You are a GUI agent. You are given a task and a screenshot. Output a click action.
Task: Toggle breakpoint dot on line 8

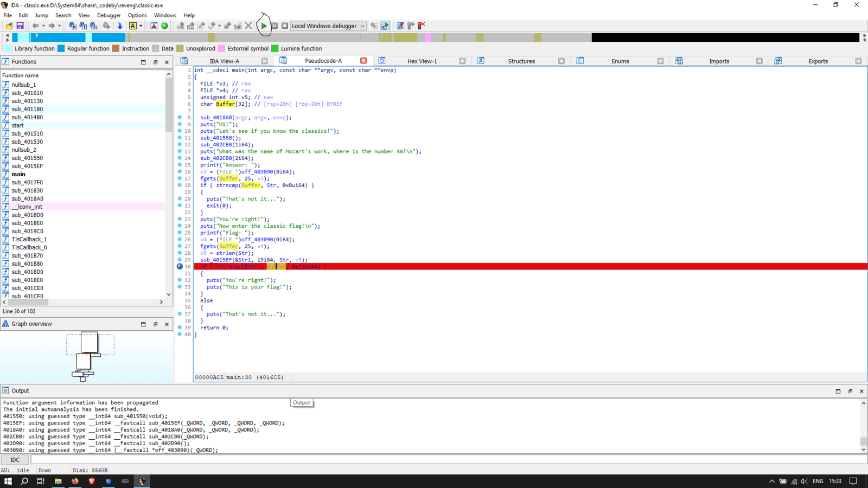(x=180, y=117)
